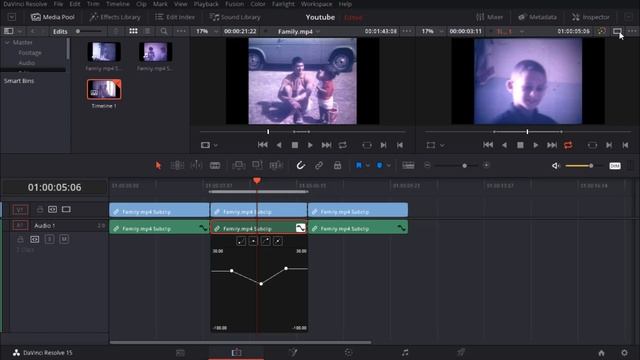The width and height of the screenshot is (640, 360).
Task: Toggle timeline Snapping magnet
Action: coord(301,165)
